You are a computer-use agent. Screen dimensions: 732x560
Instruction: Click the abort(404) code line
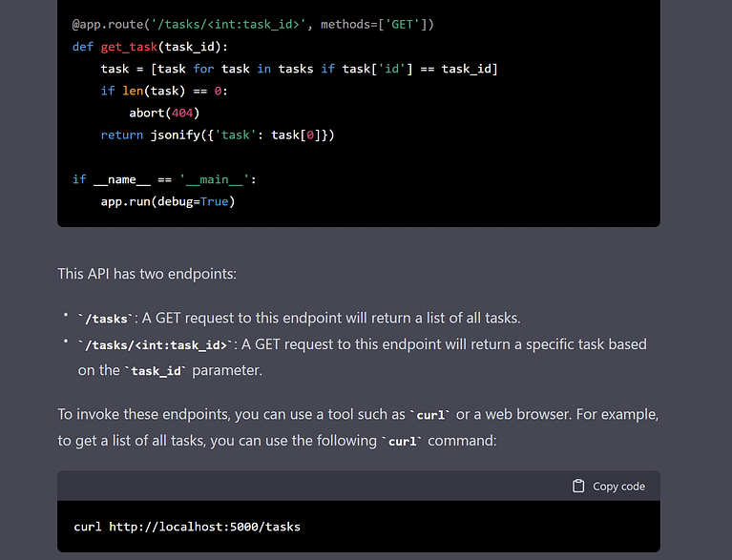(164, 113)
